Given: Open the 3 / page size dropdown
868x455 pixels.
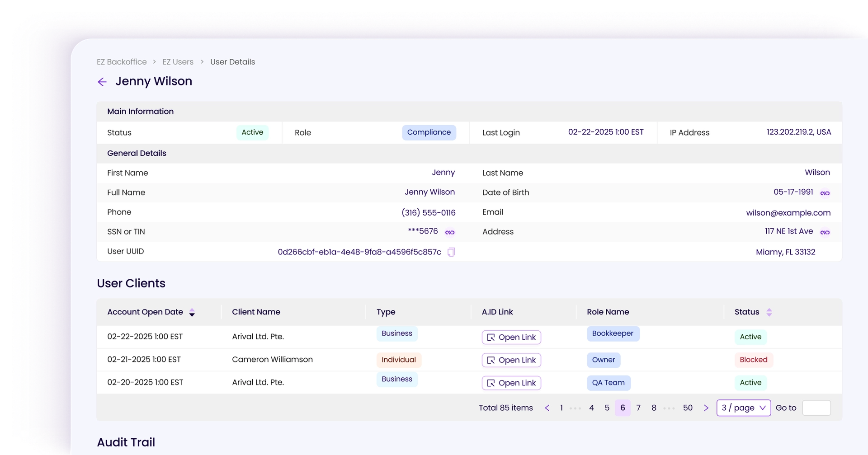Looking at the screenshot, I should coord(743,408).
